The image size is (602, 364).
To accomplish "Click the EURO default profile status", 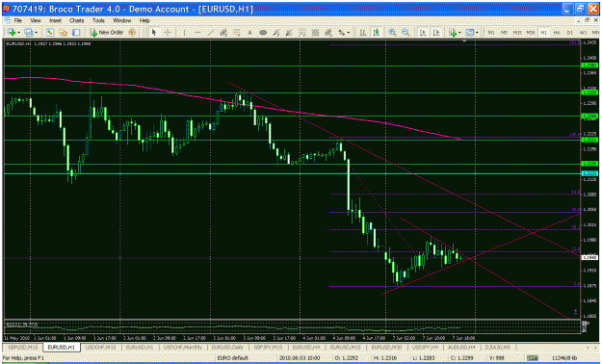I will (x=233, y=358).
